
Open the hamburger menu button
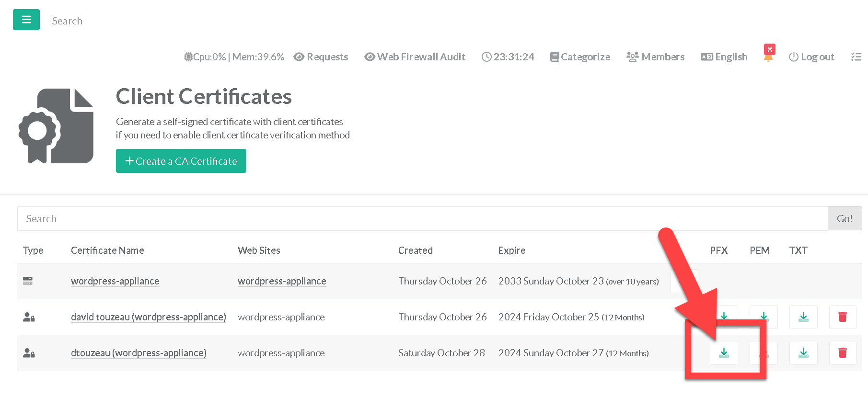point(26,20)
